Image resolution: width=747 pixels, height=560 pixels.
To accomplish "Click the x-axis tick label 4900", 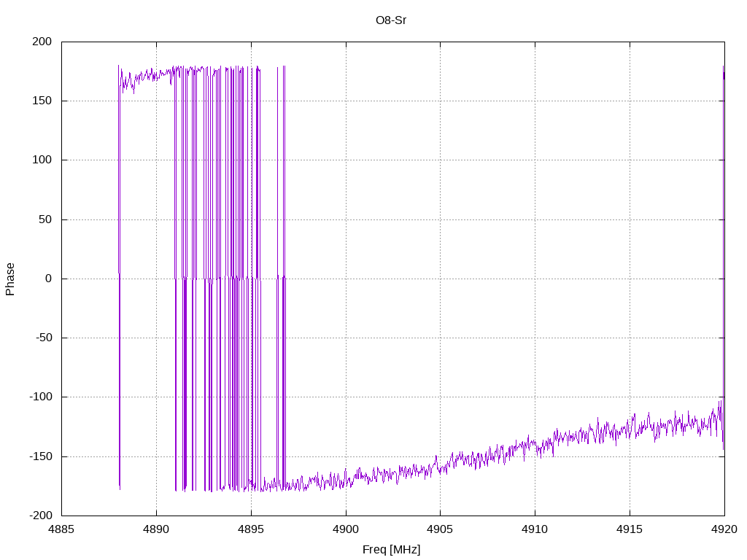I will pyautogui.click(x=346, y=529).
